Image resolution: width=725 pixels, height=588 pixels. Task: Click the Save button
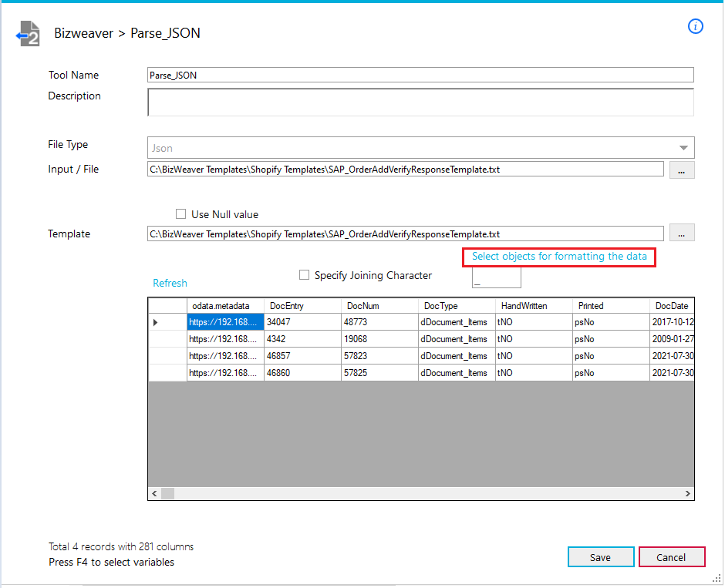(601, 557)
